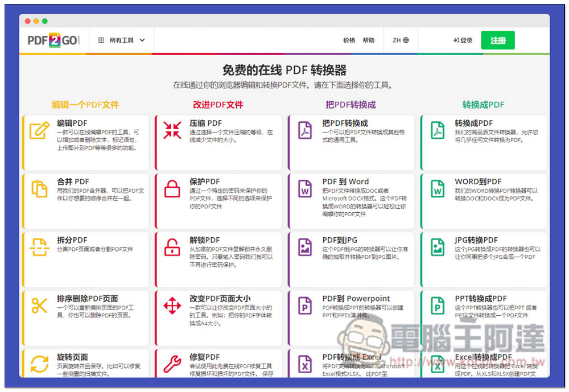The height and width of the screenshot is (392, 569).
Task: Click the purple PDF转换成 Excel icon
Action: coord(305,364)
